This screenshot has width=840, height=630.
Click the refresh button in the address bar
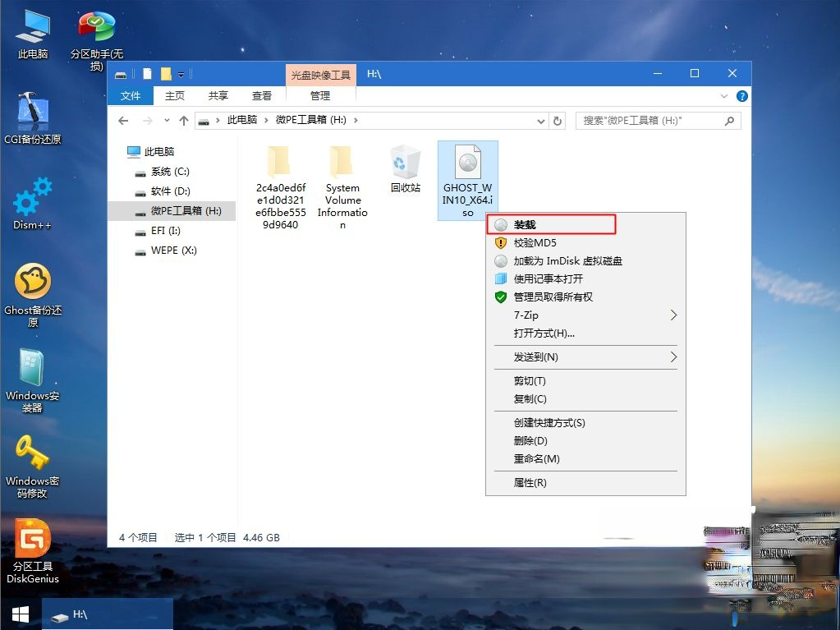point(558,120)
